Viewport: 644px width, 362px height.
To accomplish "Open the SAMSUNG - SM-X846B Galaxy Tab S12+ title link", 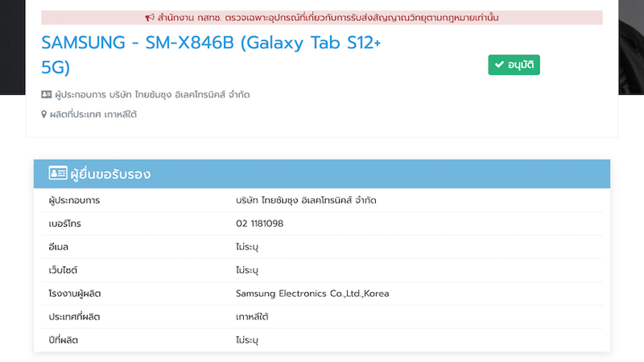I will [211, 55].
